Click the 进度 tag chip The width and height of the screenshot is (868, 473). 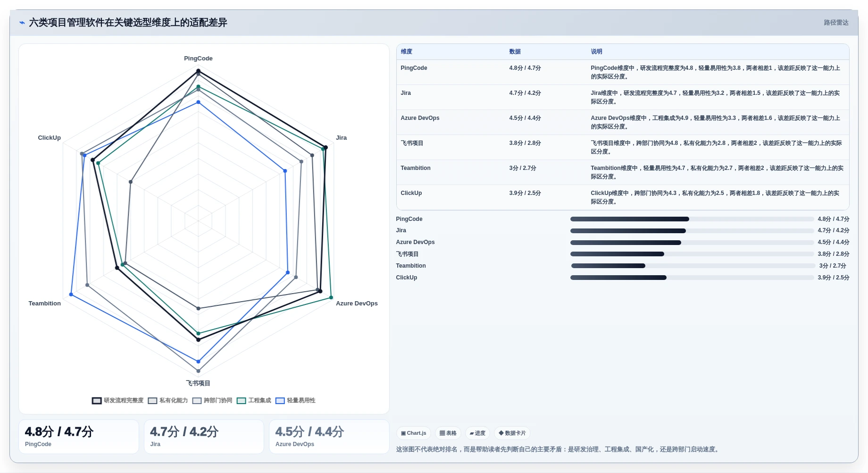point(477,433)
